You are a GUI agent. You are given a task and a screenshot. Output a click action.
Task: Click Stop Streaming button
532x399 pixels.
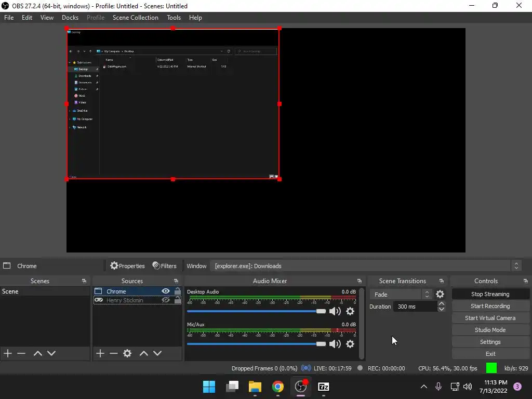click(x=490, y=294)
